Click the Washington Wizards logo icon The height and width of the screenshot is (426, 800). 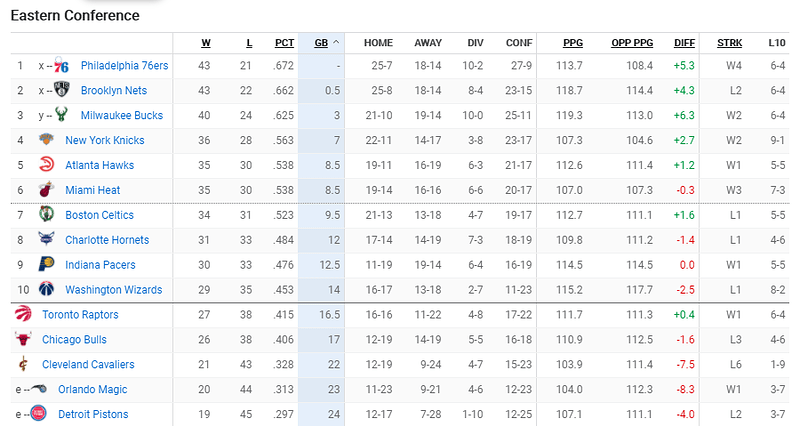coord(46,289)
